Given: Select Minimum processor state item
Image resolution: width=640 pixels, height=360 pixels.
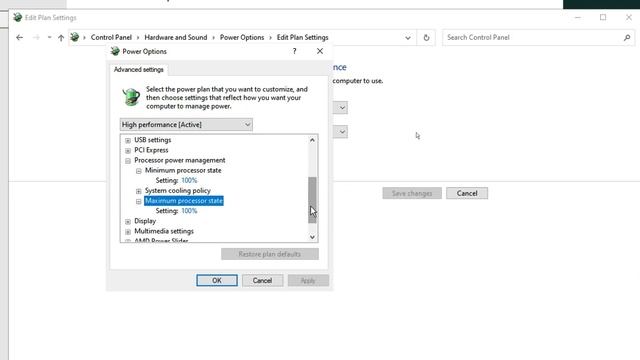Looking at the screenshot, I should point(183,171).
